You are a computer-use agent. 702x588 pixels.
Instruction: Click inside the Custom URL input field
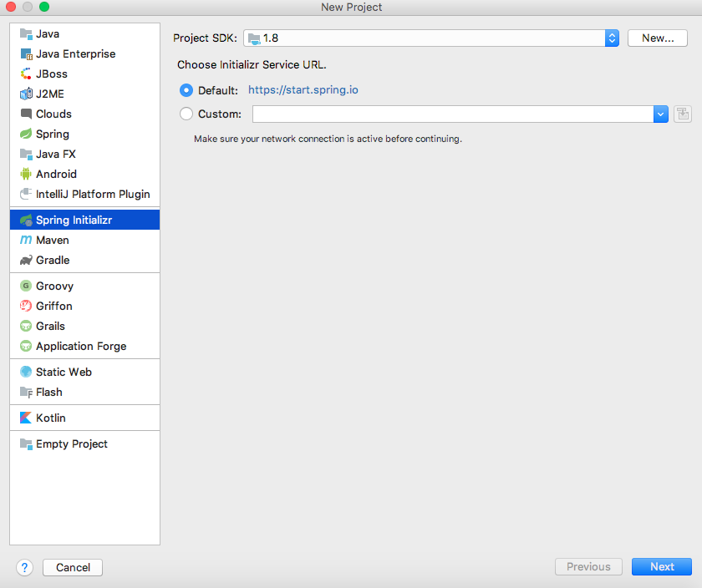click(453, 114)
